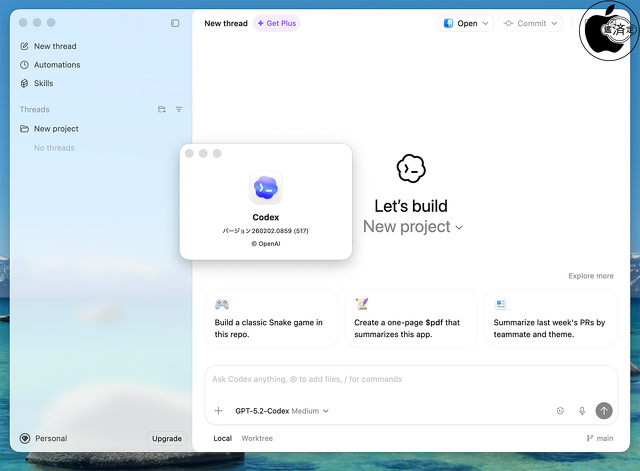Choose Create a one-page $pdf suggestion

[x=411, y=319]
